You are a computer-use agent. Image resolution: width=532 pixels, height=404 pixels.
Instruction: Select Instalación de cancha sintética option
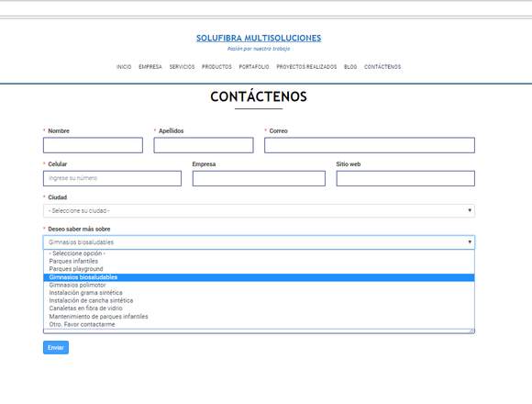point(259,300)
